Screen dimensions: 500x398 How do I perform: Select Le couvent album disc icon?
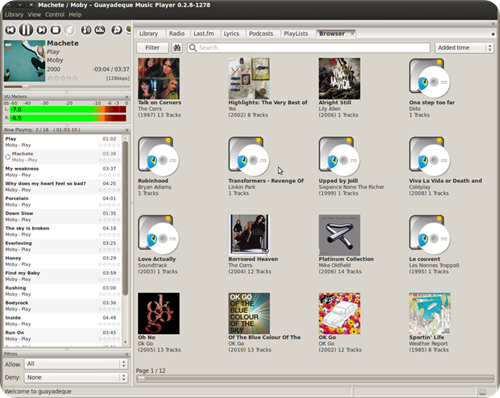(x=430, y=235)
